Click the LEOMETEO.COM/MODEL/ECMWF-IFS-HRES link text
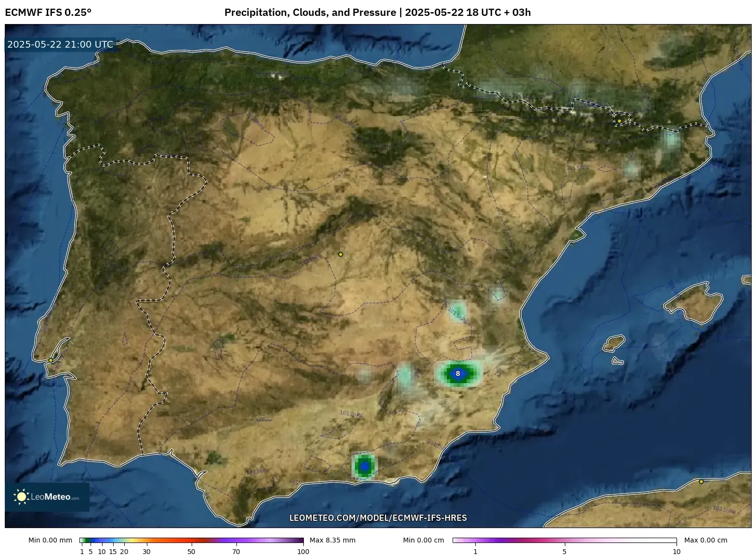 click(378, 518)
